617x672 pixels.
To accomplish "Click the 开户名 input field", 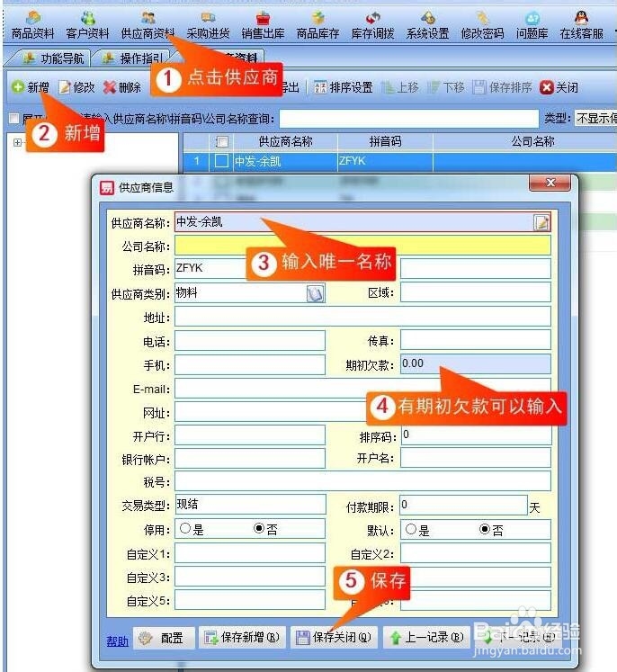I will click(476, 458).
